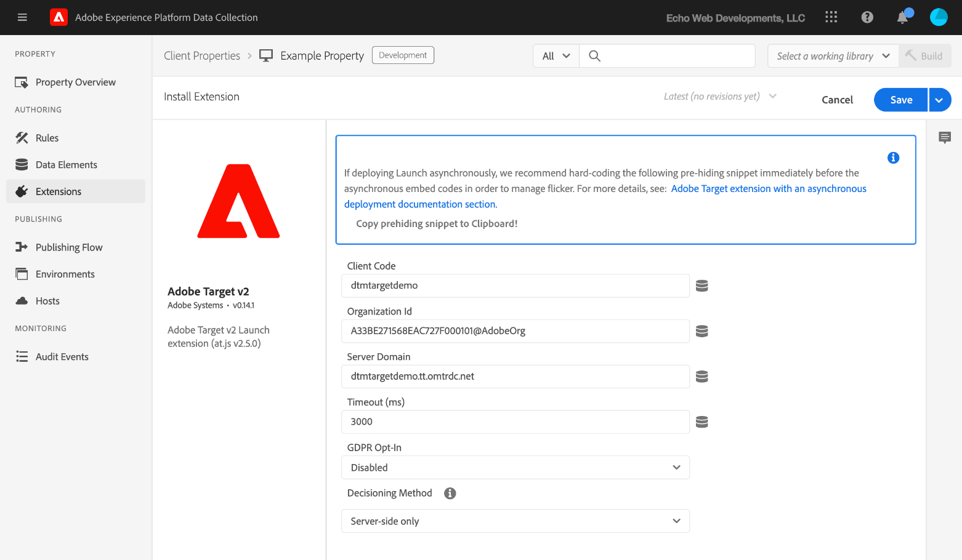962x560 pixels.
Task: Open the hamburger navigation menu
Action: 22,17
